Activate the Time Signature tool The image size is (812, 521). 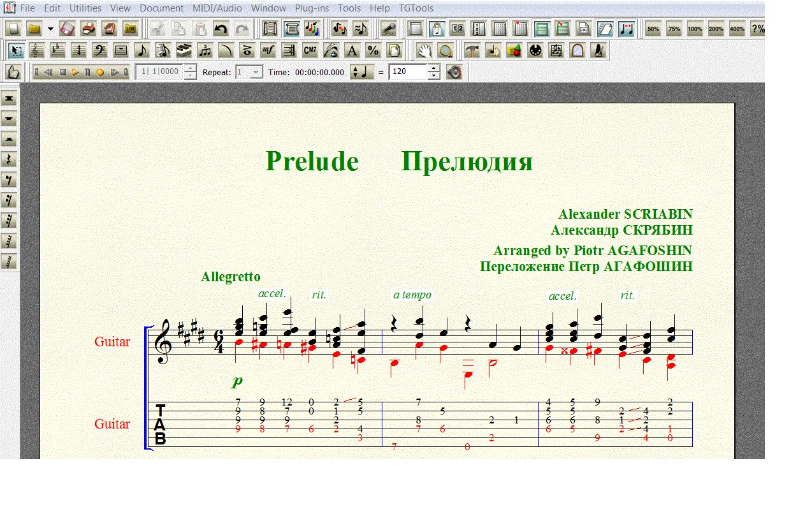point(79,50)
